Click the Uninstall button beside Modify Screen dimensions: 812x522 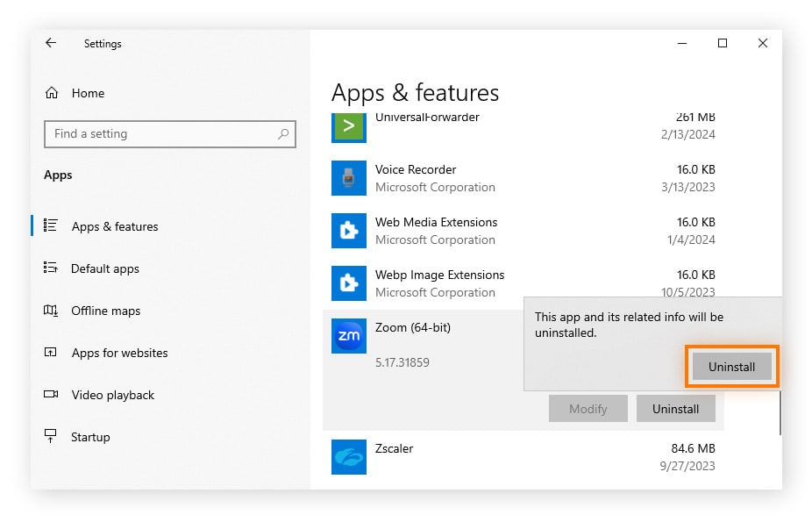676,409
